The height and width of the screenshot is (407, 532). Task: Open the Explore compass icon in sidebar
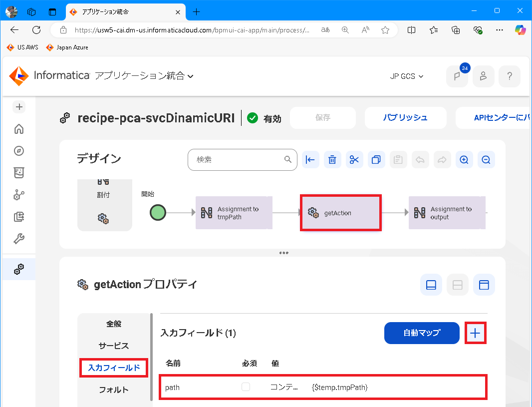19,151
